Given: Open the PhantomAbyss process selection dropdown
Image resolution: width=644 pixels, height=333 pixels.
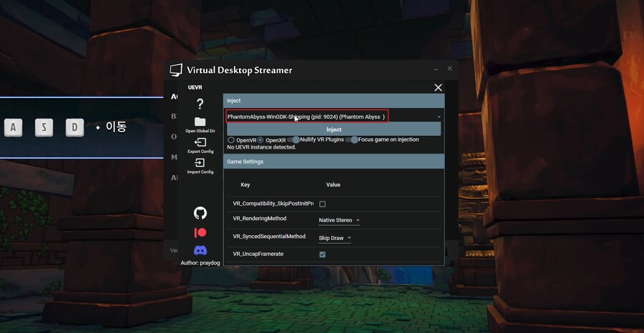Looking at the screenshot, I should click(333, 116).
